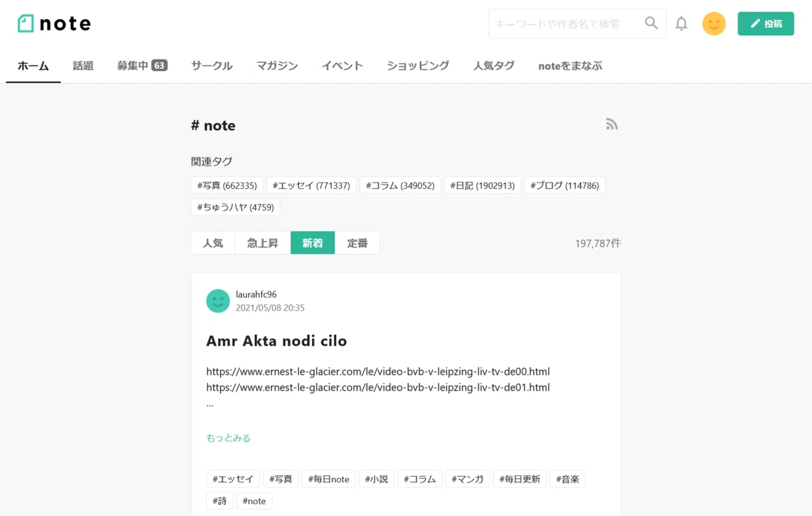Click もっとみる to read more
This screenshot has width=812, height=516.
coord(228,438)
